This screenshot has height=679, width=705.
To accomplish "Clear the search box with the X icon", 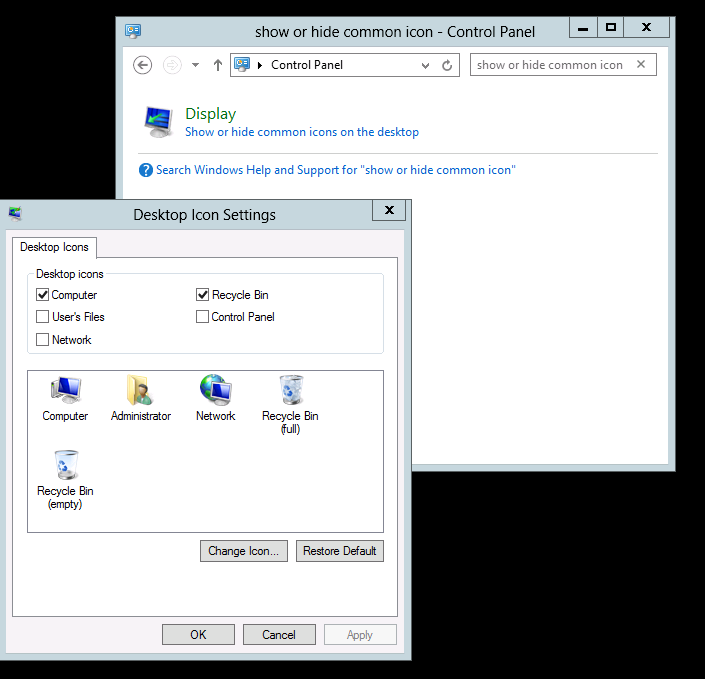I will [641, 64].
